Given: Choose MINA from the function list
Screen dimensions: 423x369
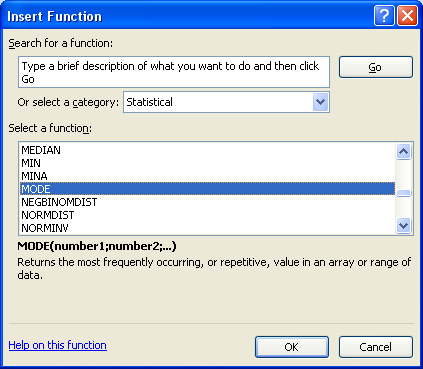Looking at the screenshot, I should point(207,176).
